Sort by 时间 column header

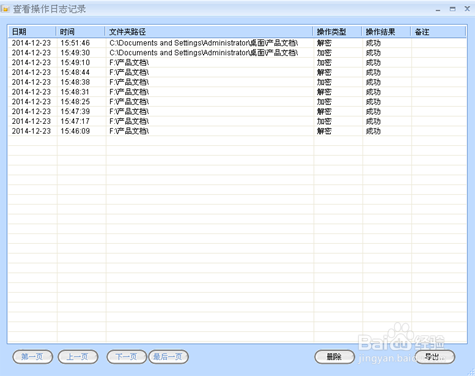point(80,32)
